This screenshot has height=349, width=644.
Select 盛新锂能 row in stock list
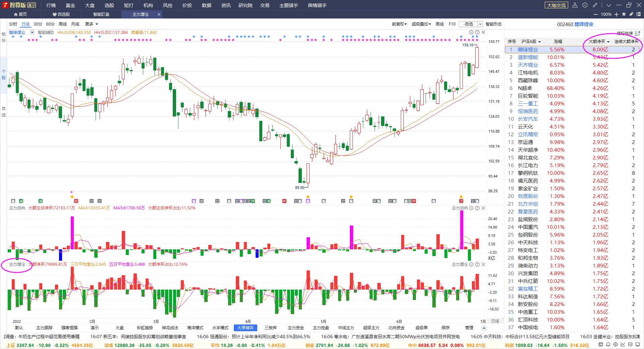tap(573, 57)
